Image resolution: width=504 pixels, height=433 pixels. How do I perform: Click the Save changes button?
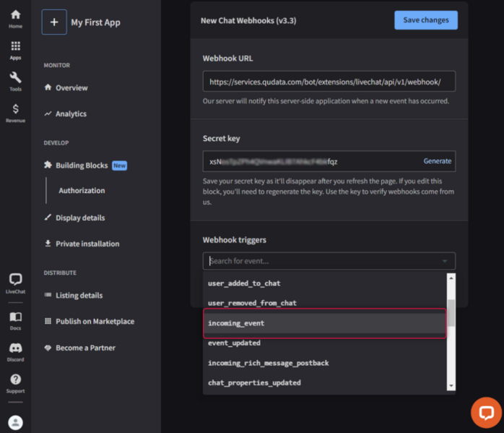pos(425,20)
